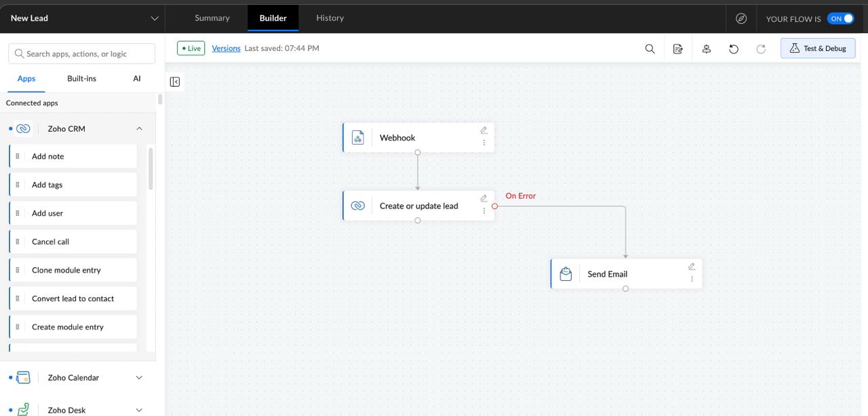Open the Webhook node three-dot menu
868x416 pixels.
(x=484, y=143)
